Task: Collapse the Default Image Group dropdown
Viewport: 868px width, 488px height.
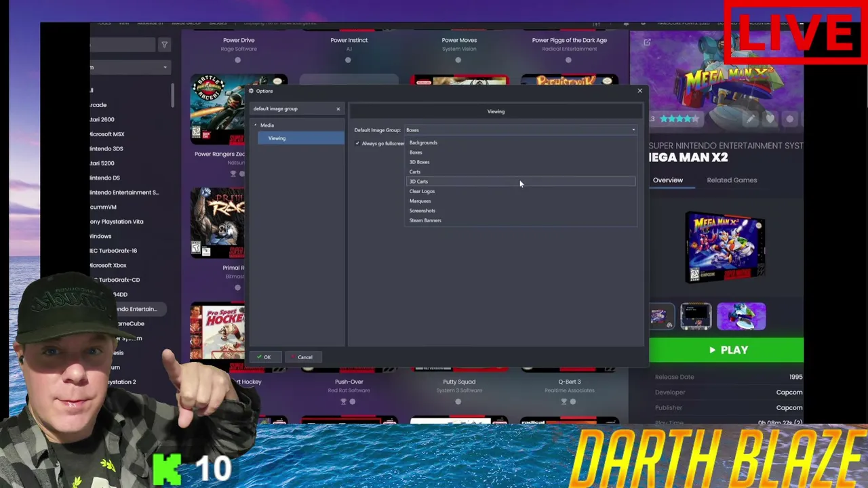Action: [633, 130]
